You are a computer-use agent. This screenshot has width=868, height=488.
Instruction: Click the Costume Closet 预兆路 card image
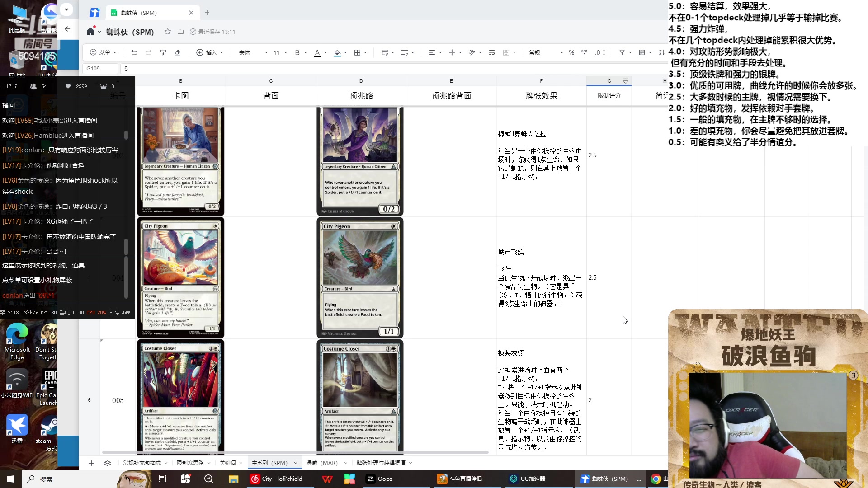[360, 398]
